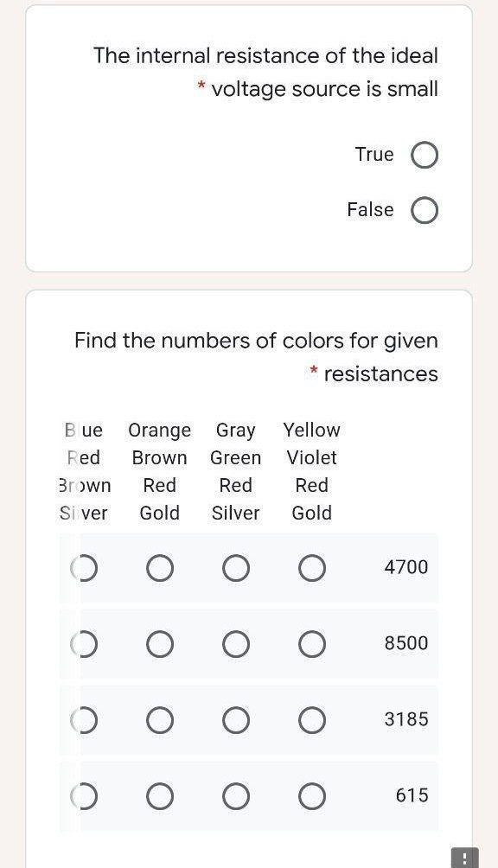Screen dimensions: 498x868
Task: Click the report problem exclamation icon
Action: point(465,858)
